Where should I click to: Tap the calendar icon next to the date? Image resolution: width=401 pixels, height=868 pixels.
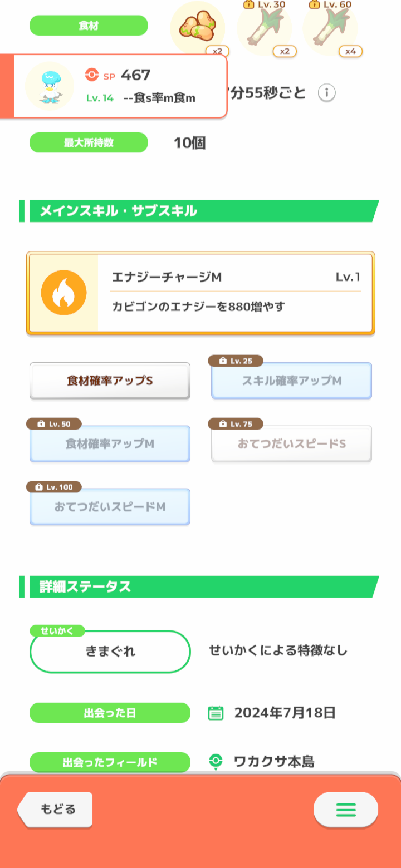216,713
